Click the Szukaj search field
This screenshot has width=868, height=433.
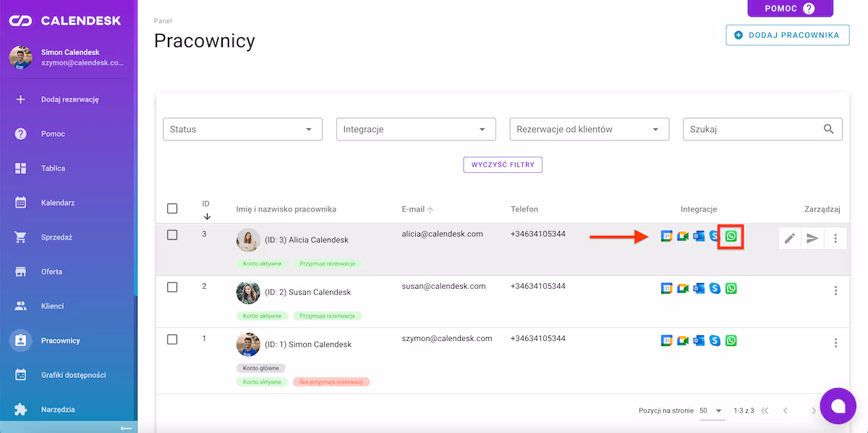tap(752, 130)
